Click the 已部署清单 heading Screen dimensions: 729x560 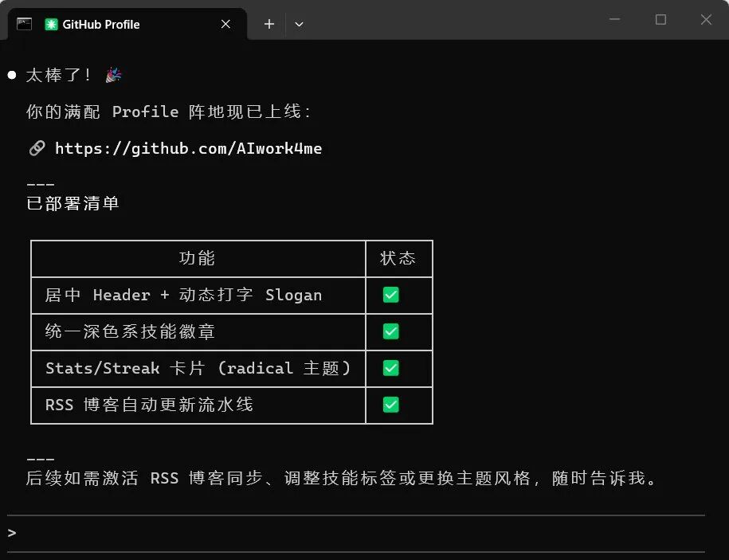pyautogui.click(x=73, y=204)
